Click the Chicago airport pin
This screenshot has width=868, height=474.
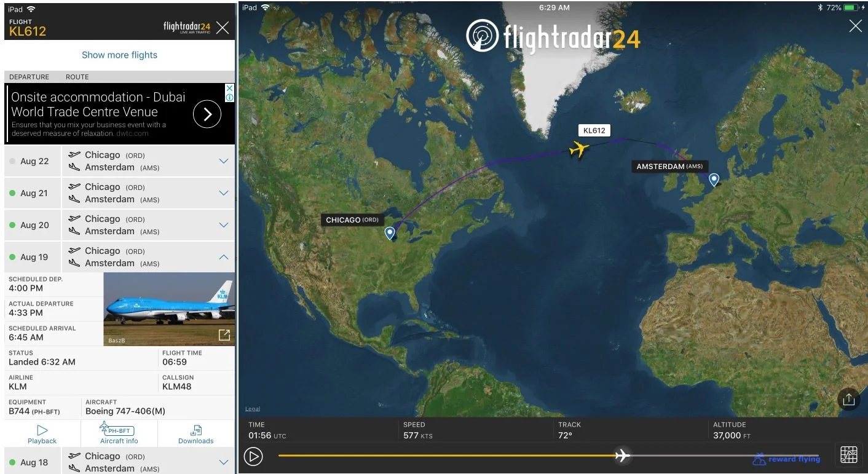click(390, 233)
